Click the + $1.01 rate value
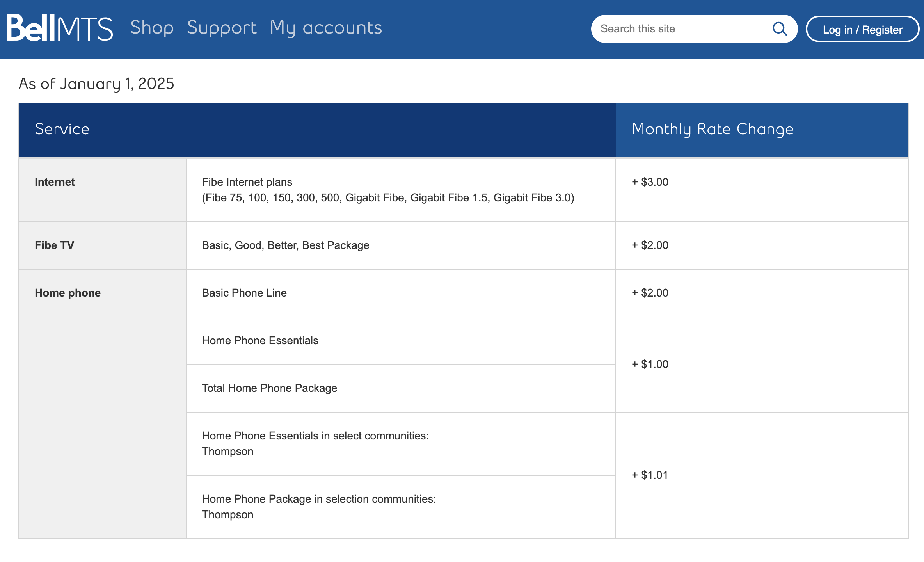The width and height of the screenshot is (924, 562). [x=650, y=475]
